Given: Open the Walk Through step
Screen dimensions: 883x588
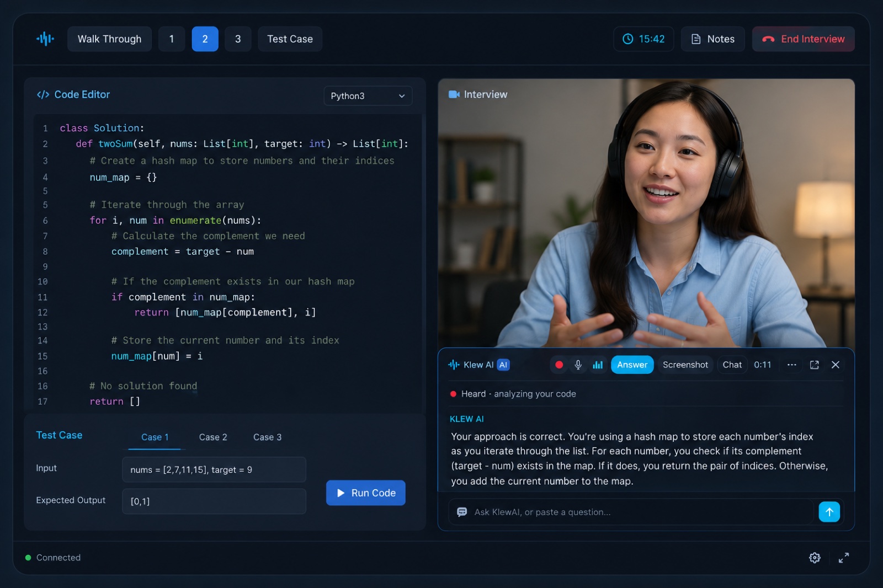Looking at the screenshot, I should pos(109,39).
